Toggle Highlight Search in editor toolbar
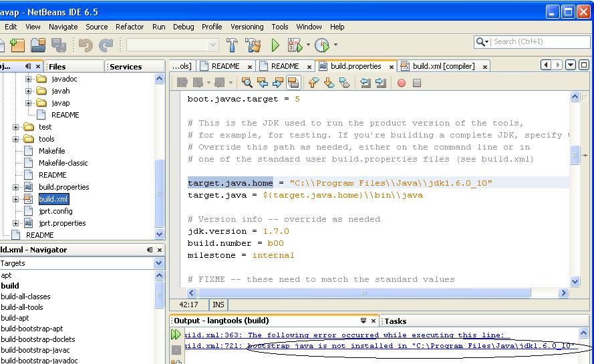Screen dimensions: 594x364 pyautogui.click(x=293, y=83)
